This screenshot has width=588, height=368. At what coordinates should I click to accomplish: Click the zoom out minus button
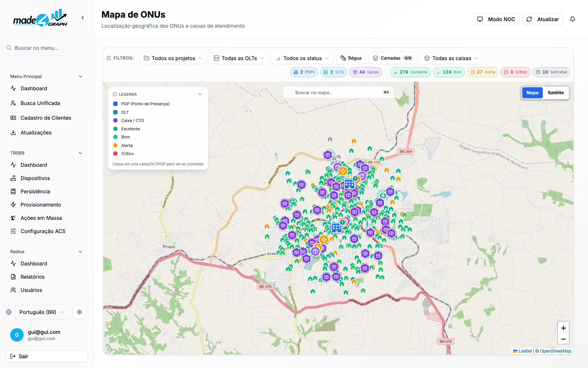(563, 339)
